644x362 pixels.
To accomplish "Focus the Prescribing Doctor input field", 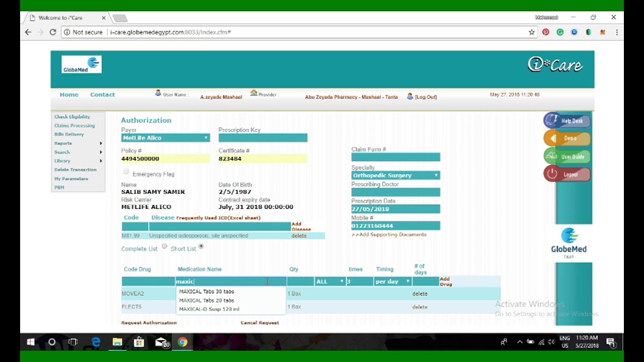I will pos(396,192).
